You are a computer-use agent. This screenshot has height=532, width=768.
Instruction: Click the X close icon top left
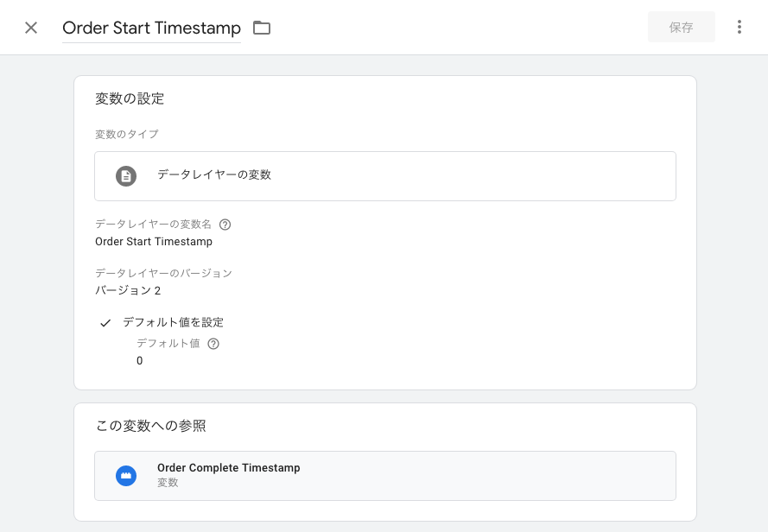[x=31, y=27]
